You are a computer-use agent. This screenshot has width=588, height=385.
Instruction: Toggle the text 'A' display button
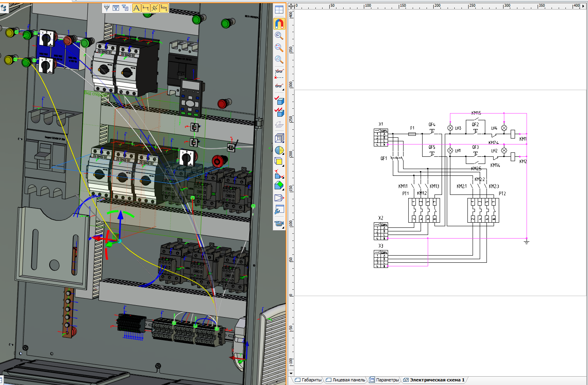coord(136,8)
